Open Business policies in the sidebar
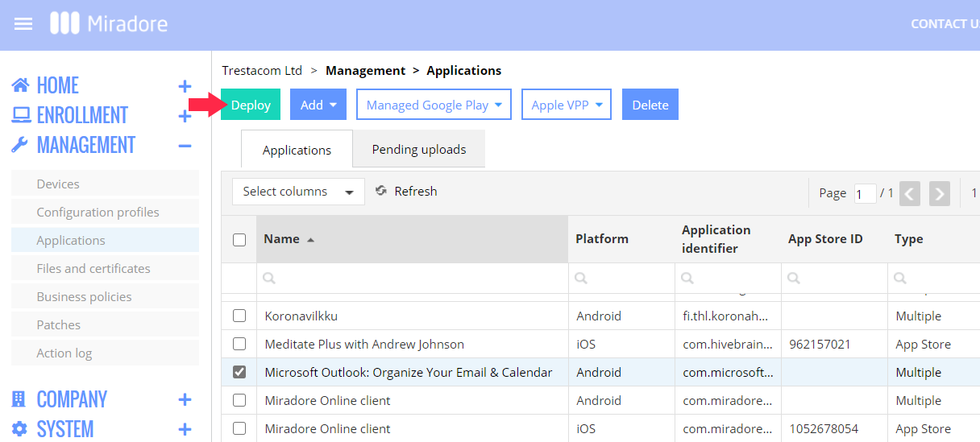 105,296
